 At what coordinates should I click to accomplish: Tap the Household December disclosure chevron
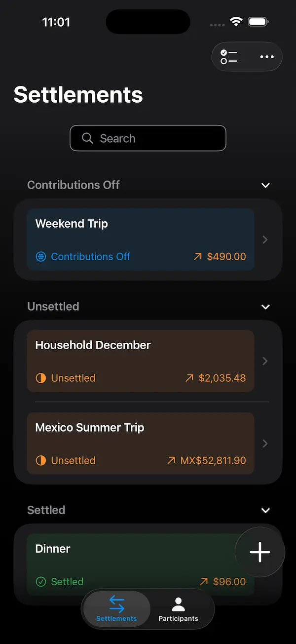point(265,361)
